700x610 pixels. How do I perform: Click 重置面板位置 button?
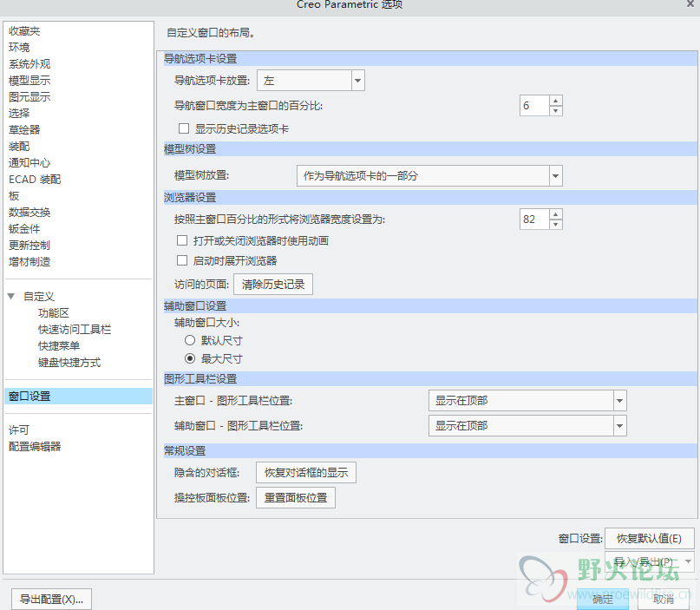click(296, 497)
